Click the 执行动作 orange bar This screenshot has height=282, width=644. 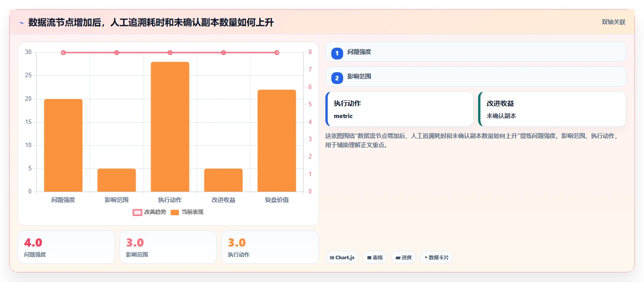170,127
